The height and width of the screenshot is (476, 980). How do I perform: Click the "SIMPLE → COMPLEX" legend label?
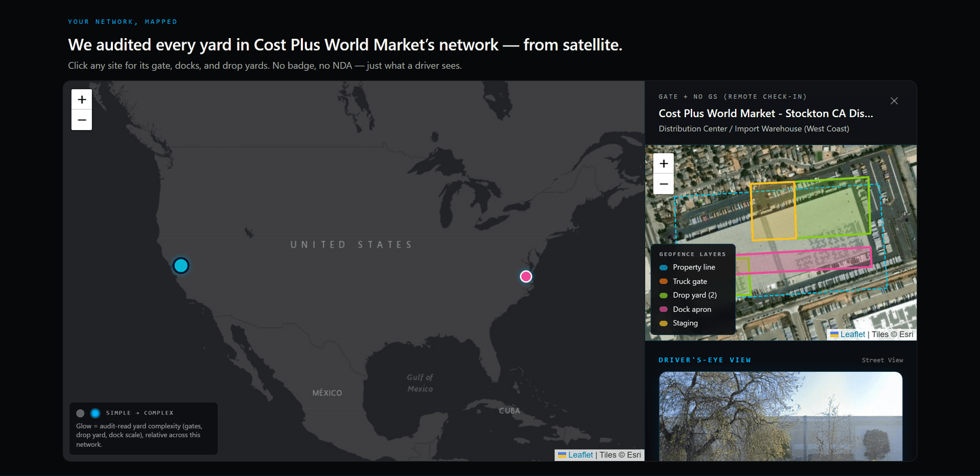pos(140,413)
